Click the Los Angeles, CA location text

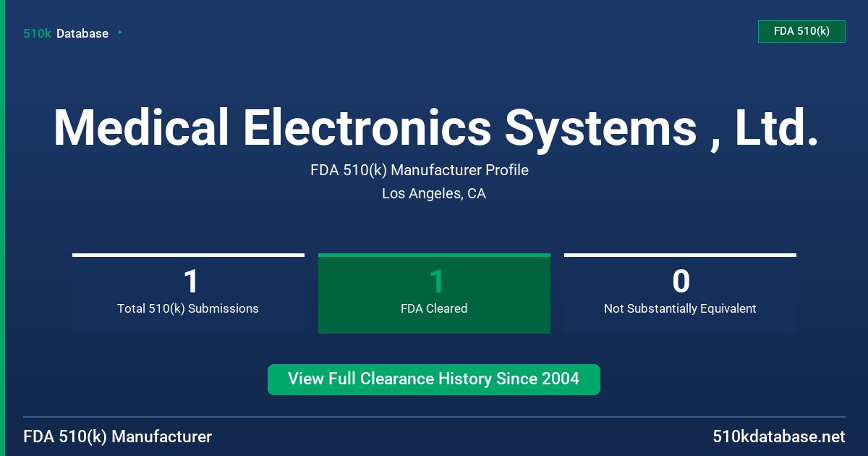click(434, 194)
